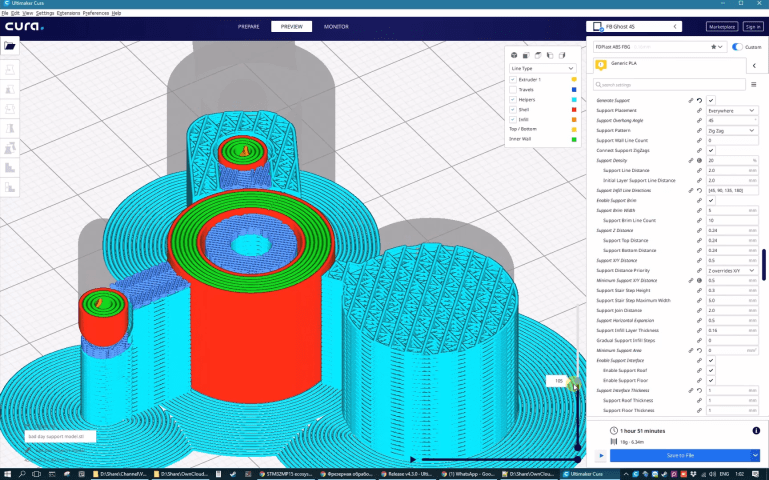Toggle the Generate Support checkbox

[x=711, y=101]
